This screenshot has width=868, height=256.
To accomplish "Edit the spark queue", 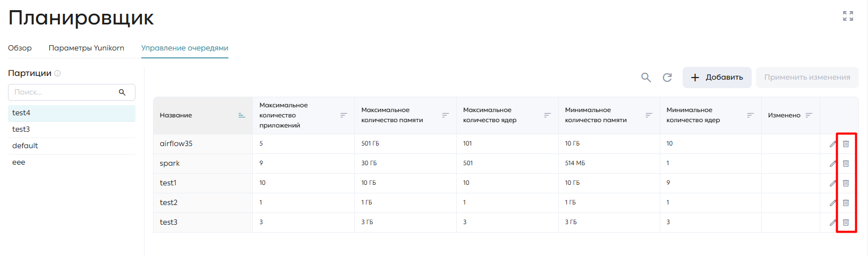I will click(x=832, y=164).
